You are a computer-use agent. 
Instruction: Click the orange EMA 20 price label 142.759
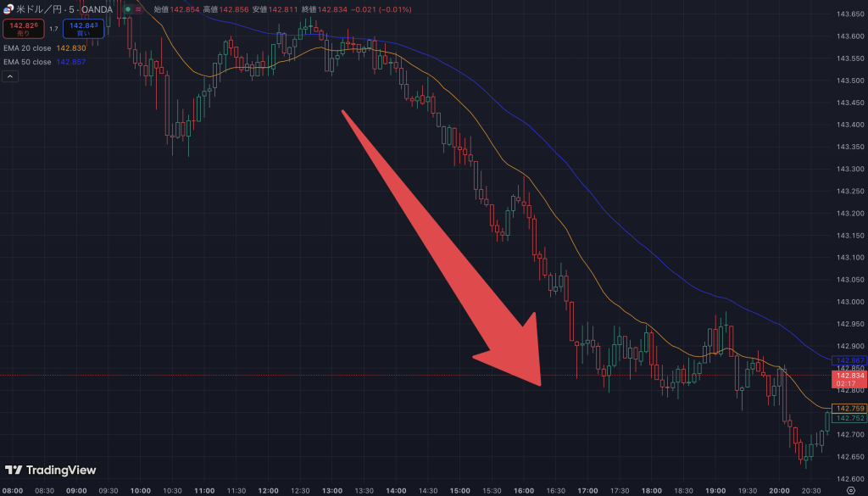click(849, 409)
